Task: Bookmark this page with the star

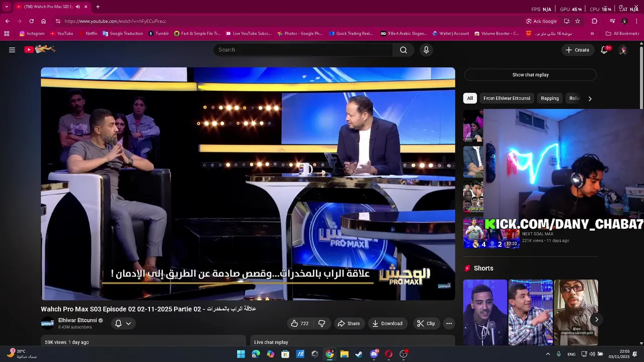Action: 578,21
